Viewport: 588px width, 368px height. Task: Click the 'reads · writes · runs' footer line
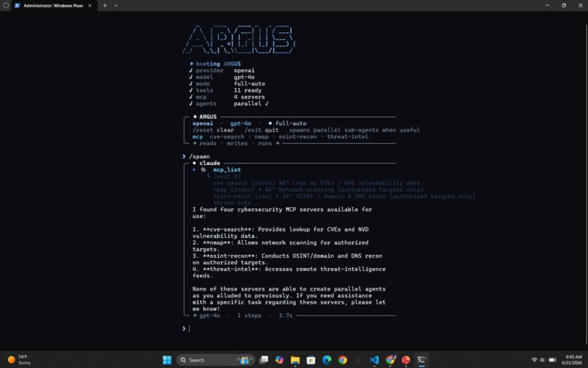coord(236,143)
